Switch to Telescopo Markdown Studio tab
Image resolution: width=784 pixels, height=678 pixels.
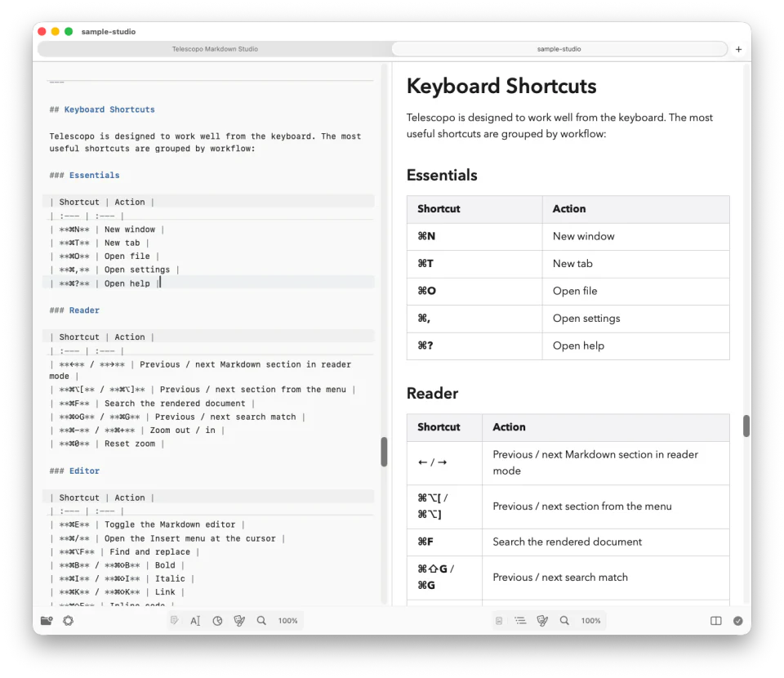tap(215, 49)
